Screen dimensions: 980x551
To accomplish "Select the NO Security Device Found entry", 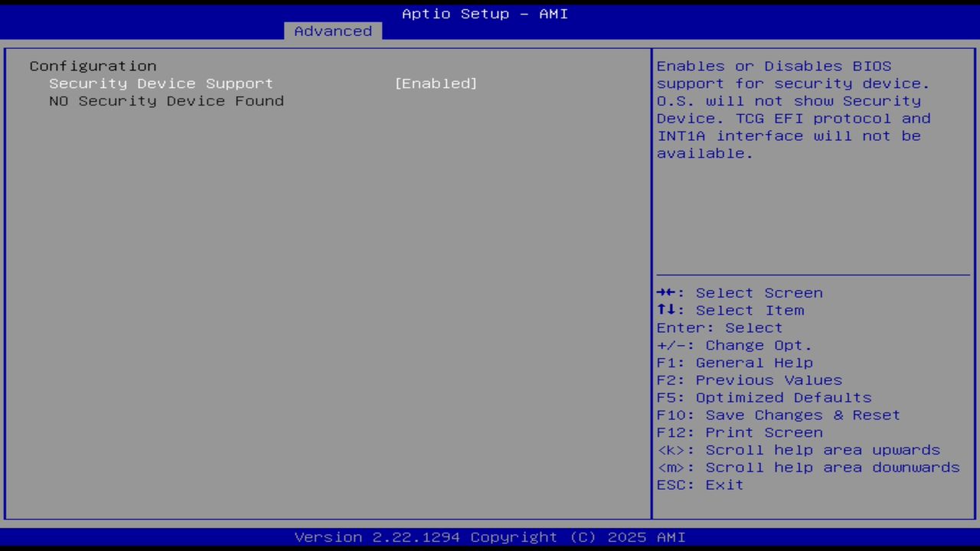I will click(x=166, y=101).
